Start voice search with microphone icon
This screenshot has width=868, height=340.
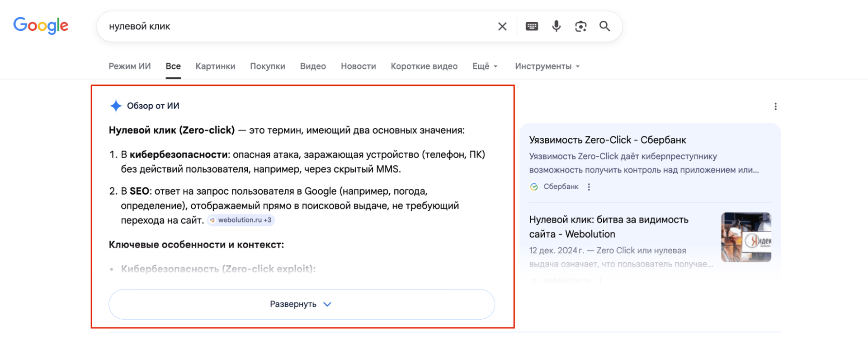click(x=556, y=26)
